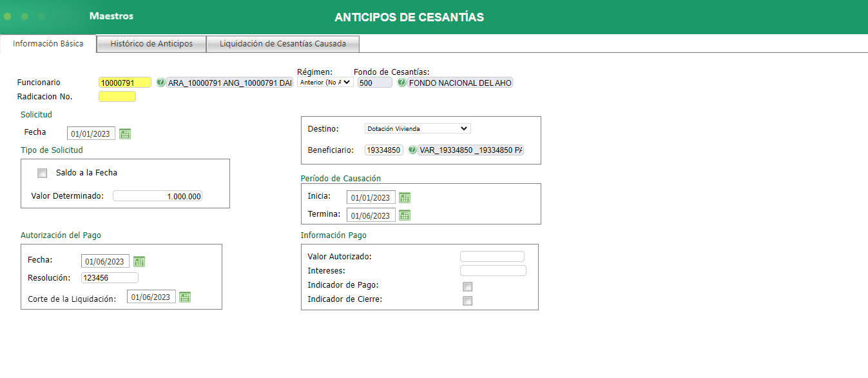This screenshot has height=378, width=868.
Task: Click inside the Radicacion No. input field
Action: 117,96
